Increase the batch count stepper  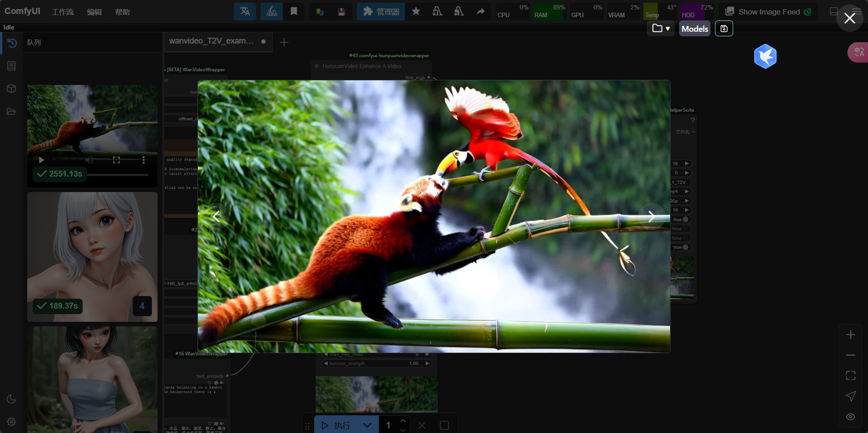(403, 421)
